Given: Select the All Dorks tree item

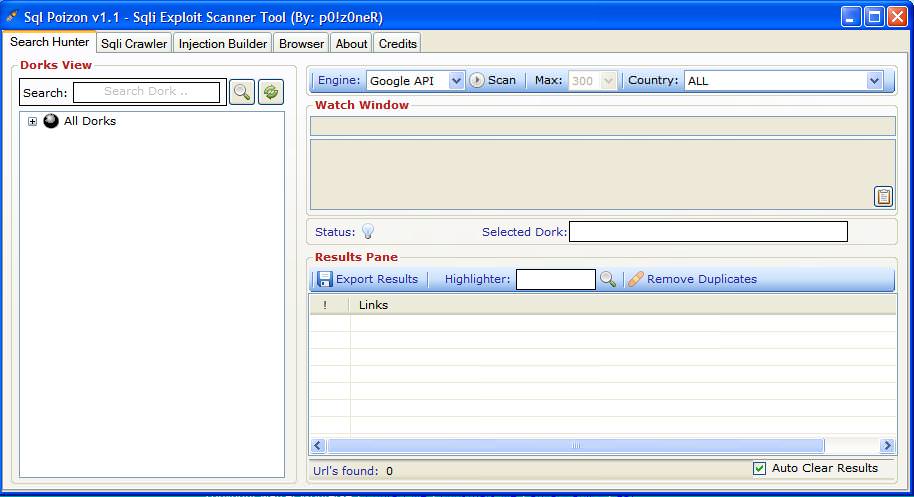Looking at the screenshot, I should coord(90,121).
